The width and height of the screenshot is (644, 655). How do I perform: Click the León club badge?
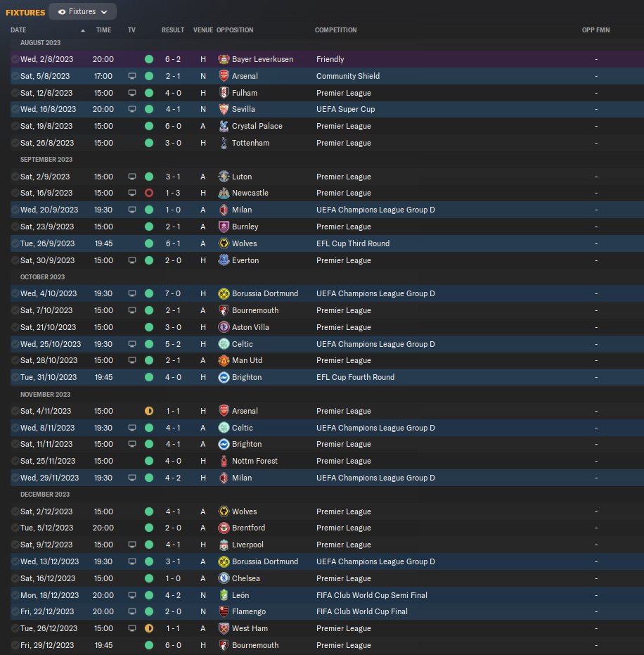[x=224, y=595]
